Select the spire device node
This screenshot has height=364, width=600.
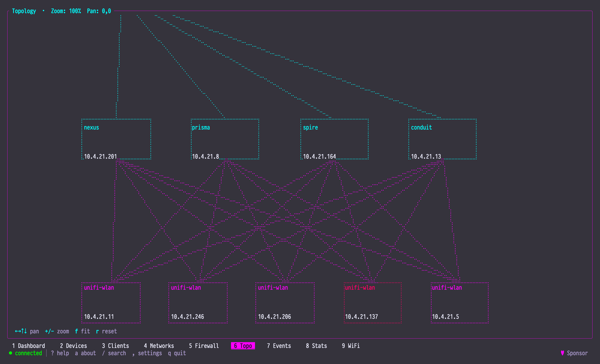(334, 139)
